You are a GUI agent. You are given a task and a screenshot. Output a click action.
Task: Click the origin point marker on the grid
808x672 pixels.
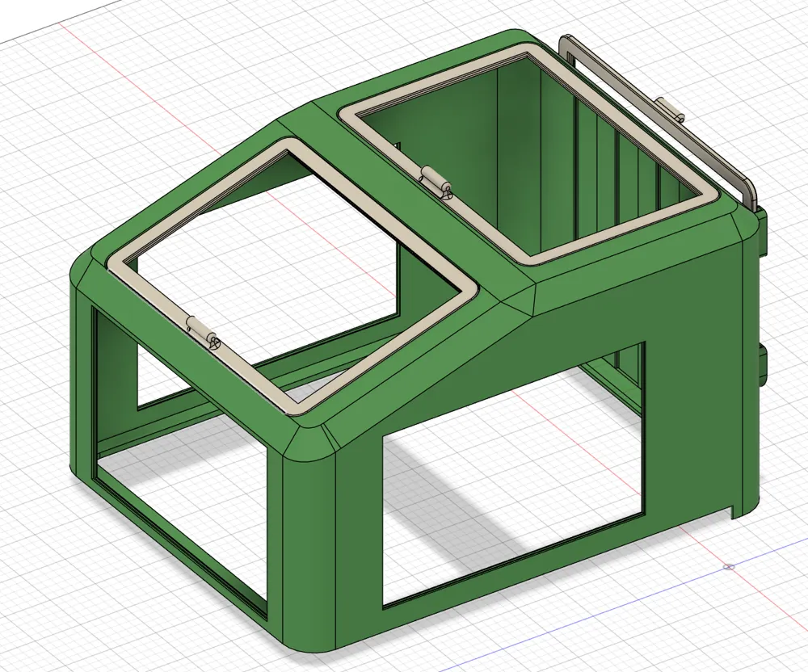[729, 568]
